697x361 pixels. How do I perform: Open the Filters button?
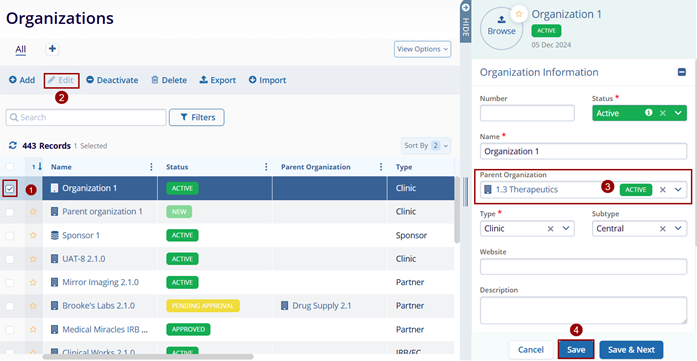[196, 117]
